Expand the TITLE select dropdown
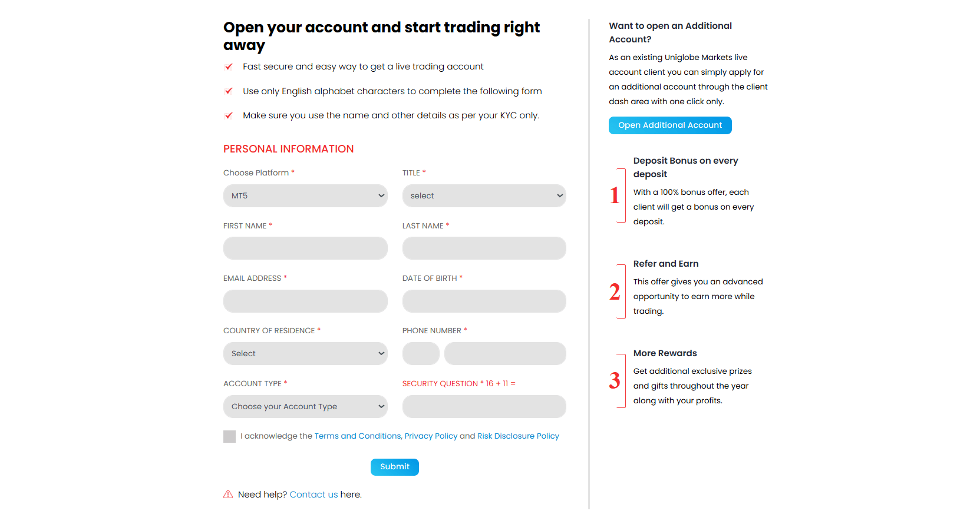 pyautogui.click(x=484, y=195)
